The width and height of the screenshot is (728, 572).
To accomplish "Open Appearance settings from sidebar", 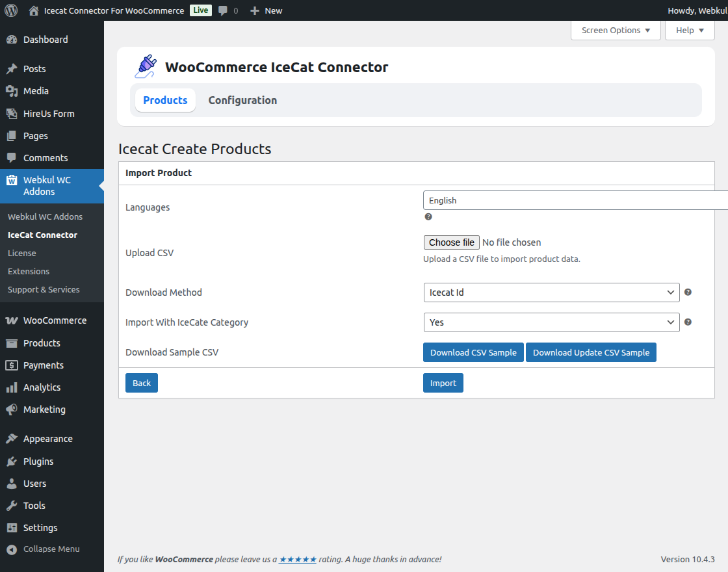I will (48, 438).
